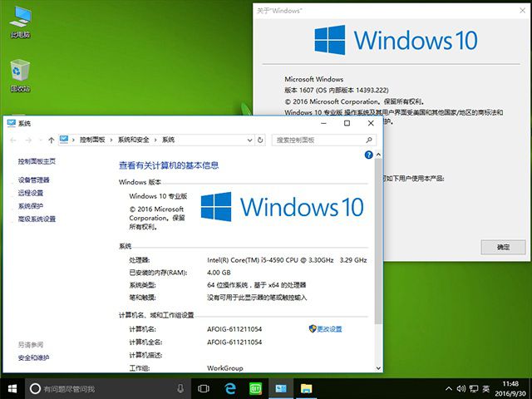The image size is (532, 399).
Task: Click the 搜索控制面板 search box
Action: click(324, 140)
